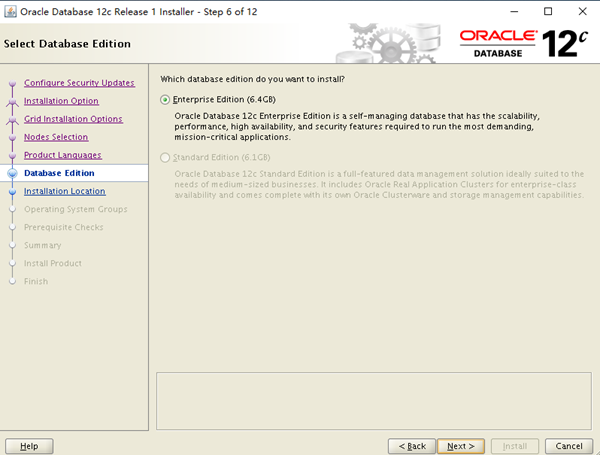Go to Configure Security Updates step
Screen dimensions: 600x455
pyautogui.click(x=79, y=83)
